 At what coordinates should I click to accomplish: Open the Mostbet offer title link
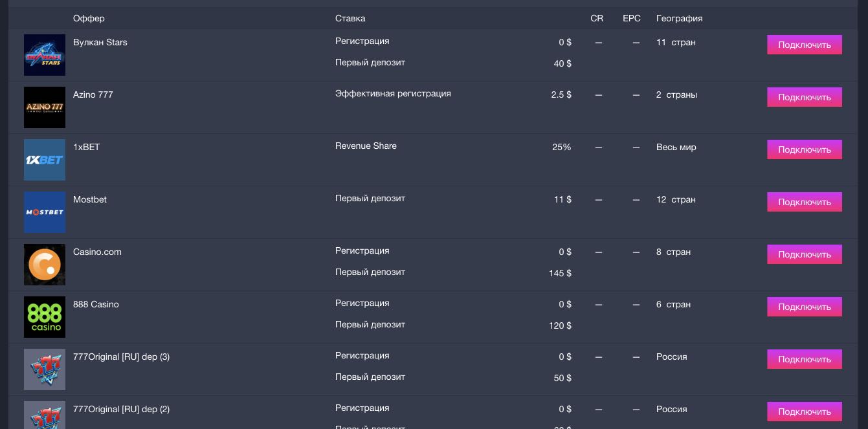pos(90,199)
